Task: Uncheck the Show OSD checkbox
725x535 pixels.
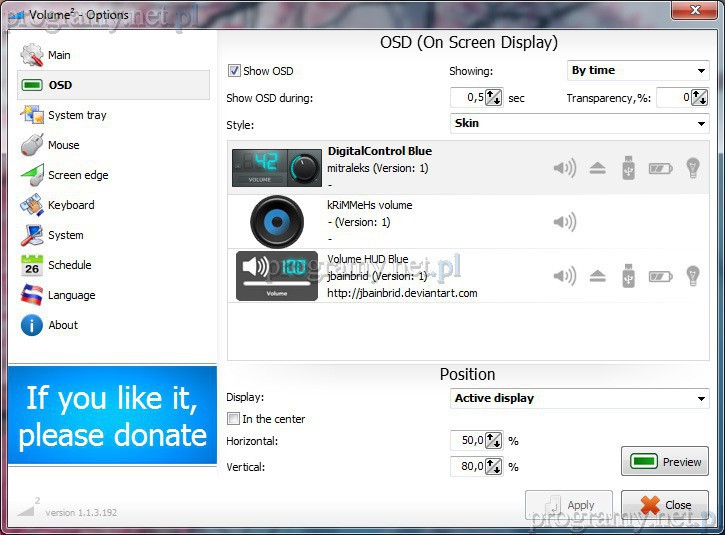Action: pyautogui.click(x=235, y=71)
